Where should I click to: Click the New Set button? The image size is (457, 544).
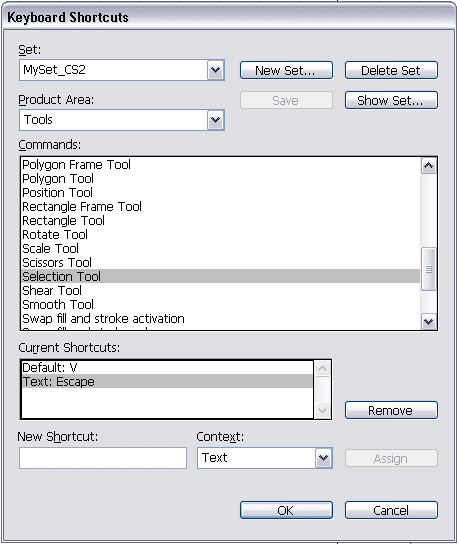286,70
